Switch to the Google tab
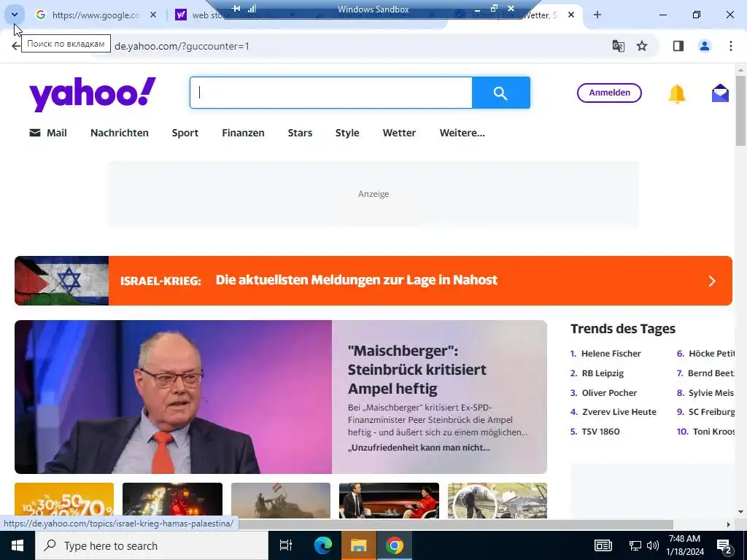 (x=96, y=15)
